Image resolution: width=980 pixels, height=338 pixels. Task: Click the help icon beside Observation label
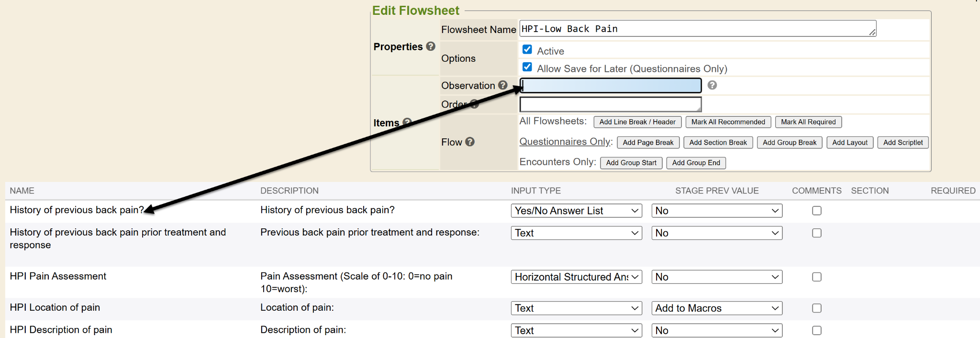tap(502, 85)
